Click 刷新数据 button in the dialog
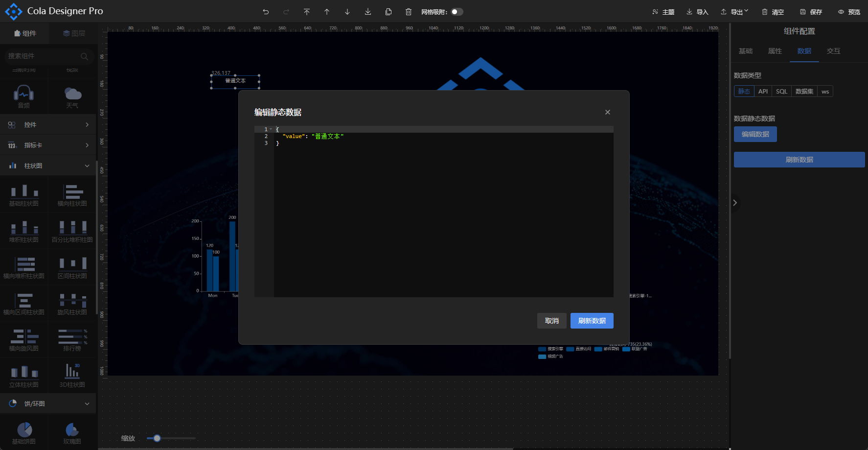This screenshot has height=450, width=868. pos(592,321)
